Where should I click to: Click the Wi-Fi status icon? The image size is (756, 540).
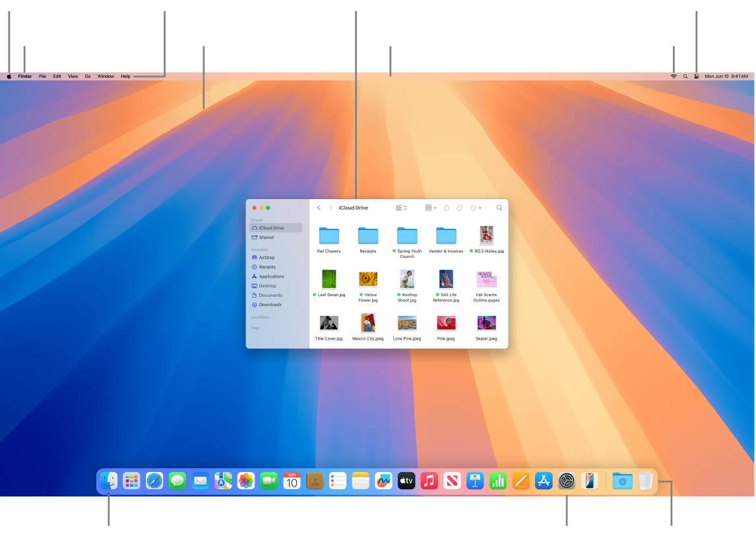(674, 76)
